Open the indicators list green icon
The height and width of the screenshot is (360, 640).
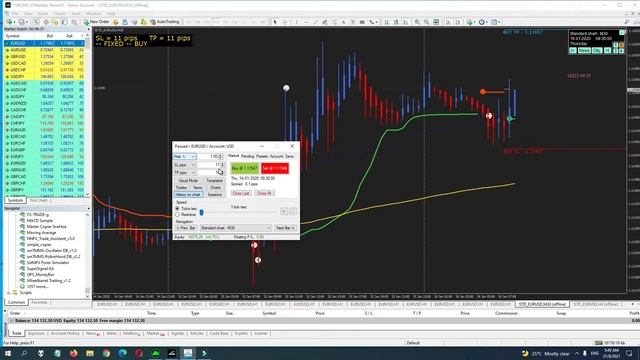(x=471, y=22)
